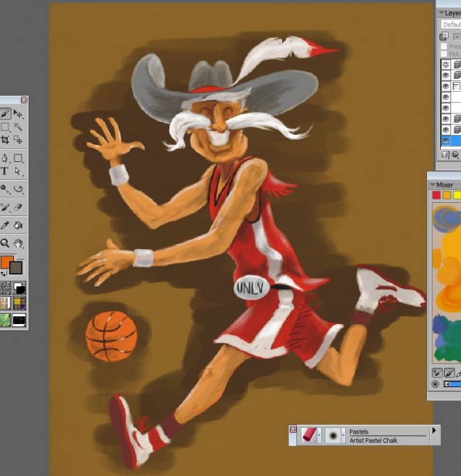Choose the Rectangular Selection tool

point(5,127)
